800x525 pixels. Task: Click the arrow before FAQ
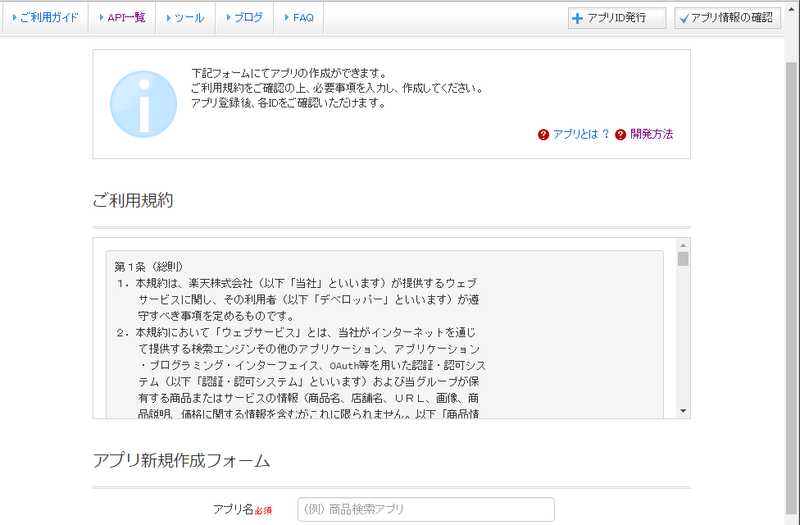point(287,18)
